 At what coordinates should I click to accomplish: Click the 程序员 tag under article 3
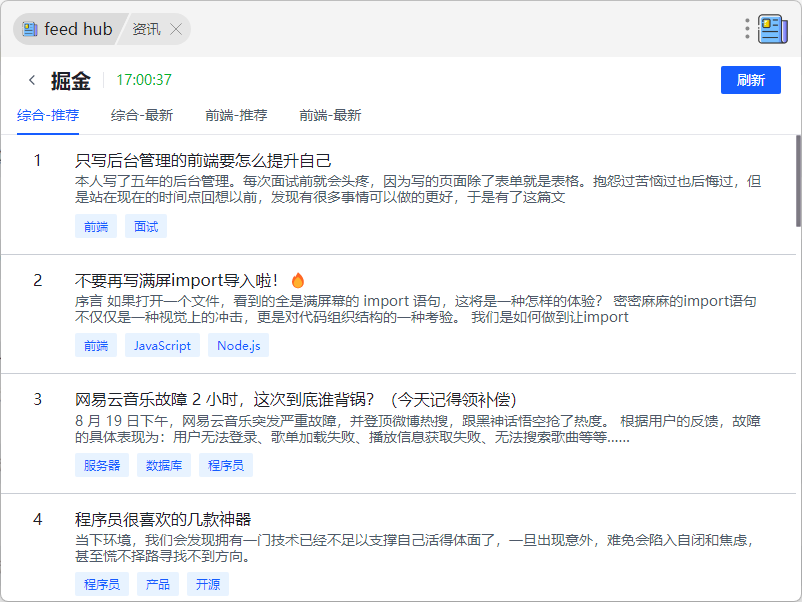226,465
